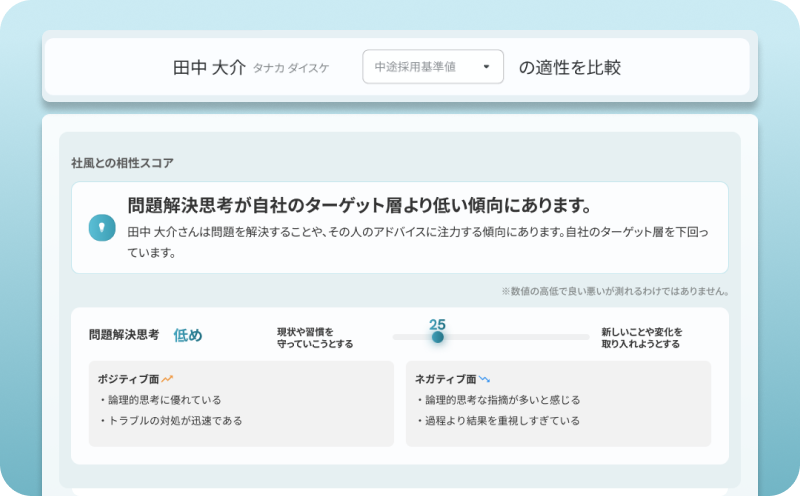This screenshot has width=800, height=496.
Task: Click the orange upward trend icon beside ポジティブ面
Action: (167, 379)
